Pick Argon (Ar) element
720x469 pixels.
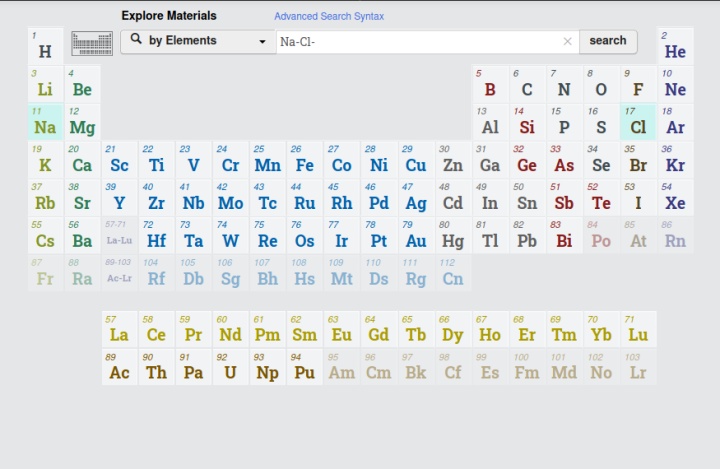675,122
